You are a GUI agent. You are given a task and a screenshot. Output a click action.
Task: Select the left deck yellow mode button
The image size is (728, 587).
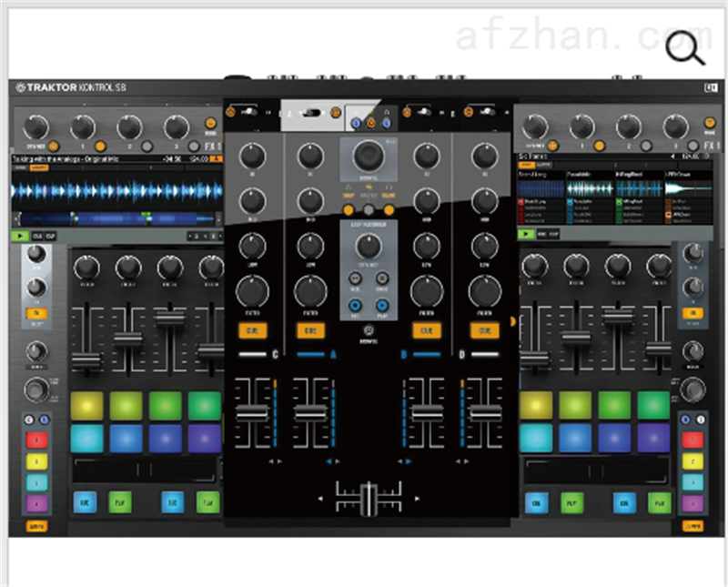(x=36, y=461)
